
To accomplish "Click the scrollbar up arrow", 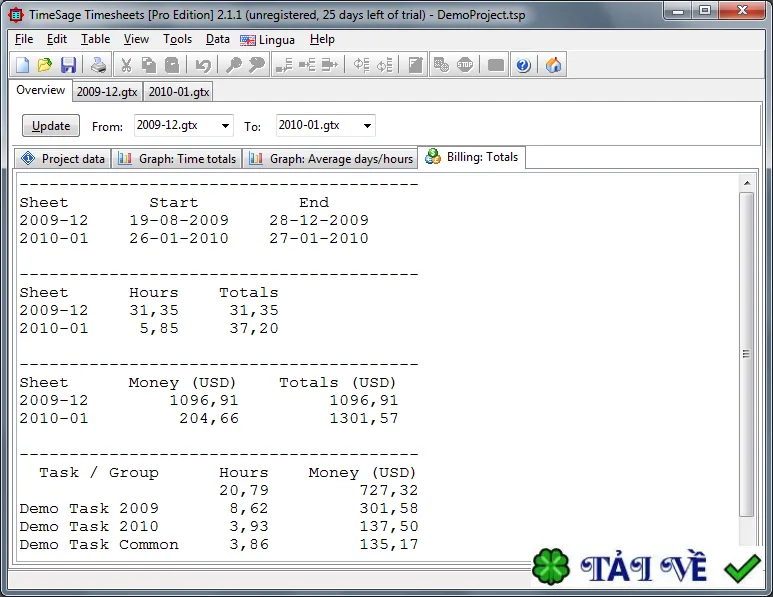I will [x=747, y=183].
